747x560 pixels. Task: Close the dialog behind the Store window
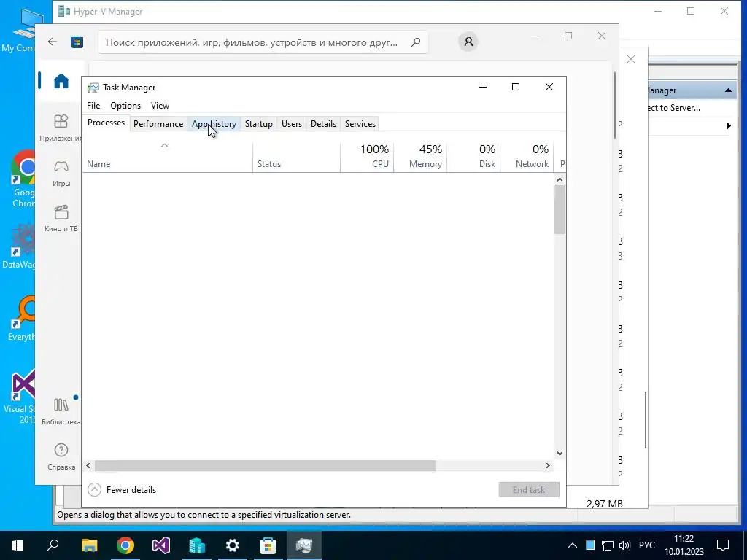tap(631, 59)
